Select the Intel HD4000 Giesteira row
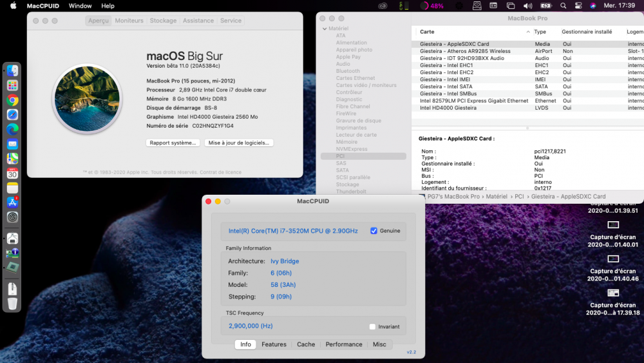This screenshot has width=644, height=363. (527, 108)
